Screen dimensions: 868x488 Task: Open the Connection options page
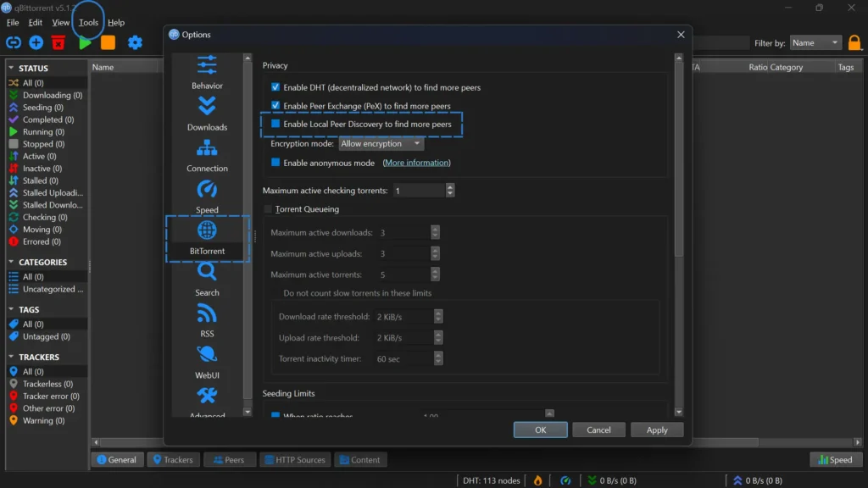(x=207, y=156)
